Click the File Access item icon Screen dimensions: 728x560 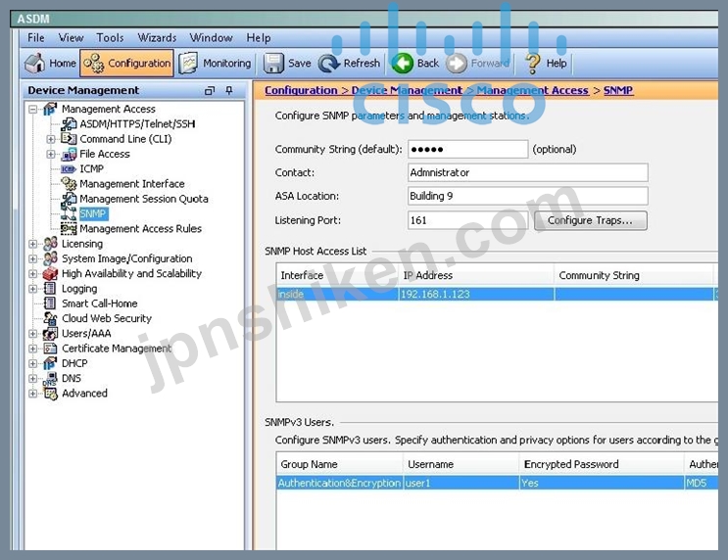tap(69, 154)
